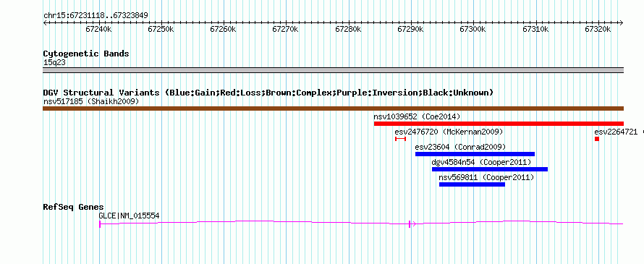The height and width of the screenshot is (264, 644).
Task: Open the nsv569811 (Cooper2011) label
Action: (x=486, y=177)
